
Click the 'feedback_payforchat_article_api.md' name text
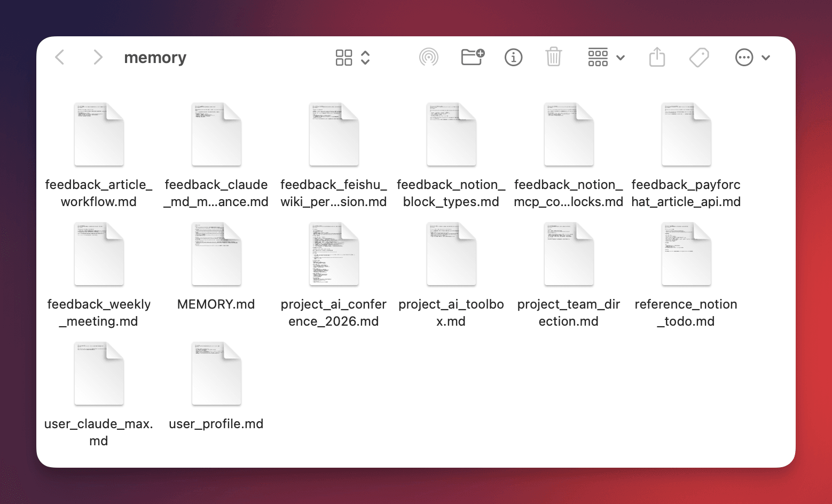[x=686, y=193]
